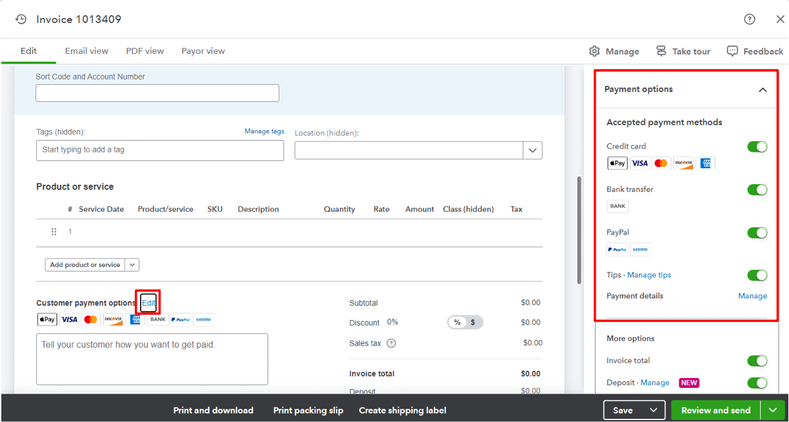789x422 pixels.
Task: Click Review and send button
Action: tap(717, 410)
